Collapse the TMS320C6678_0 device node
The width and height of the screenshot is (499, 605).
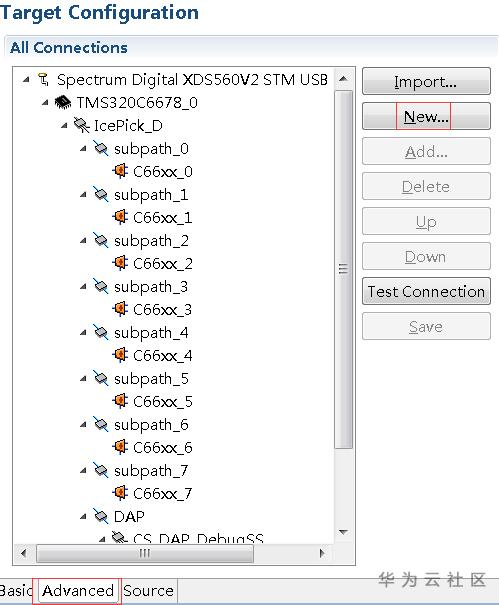(46, 103)
